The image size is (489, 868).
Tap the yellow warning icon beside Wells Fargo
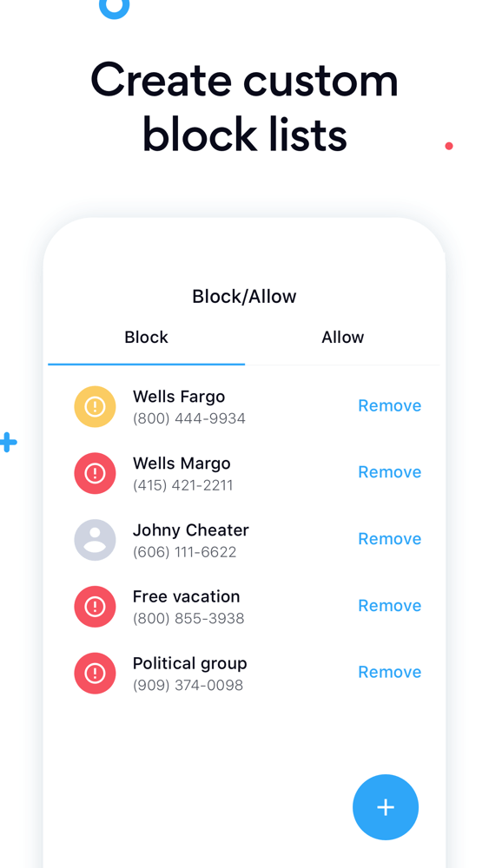tap(95, 406)
